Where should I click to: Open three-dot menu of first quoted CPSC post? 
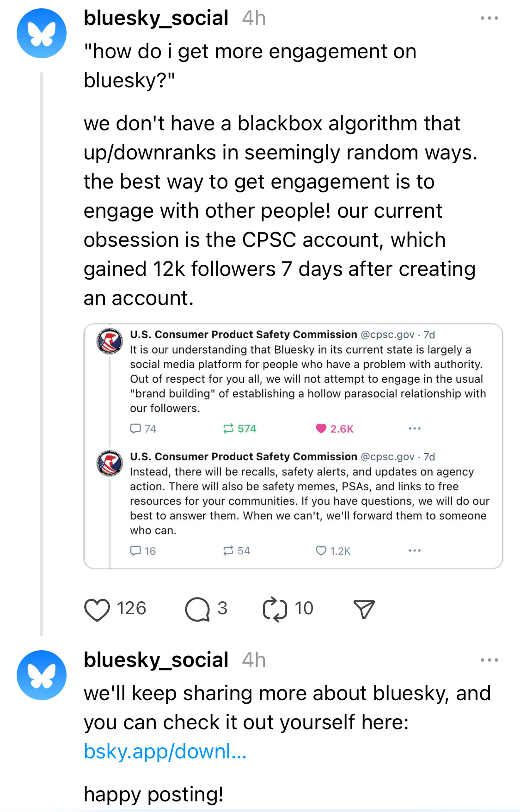click(415, 428)
